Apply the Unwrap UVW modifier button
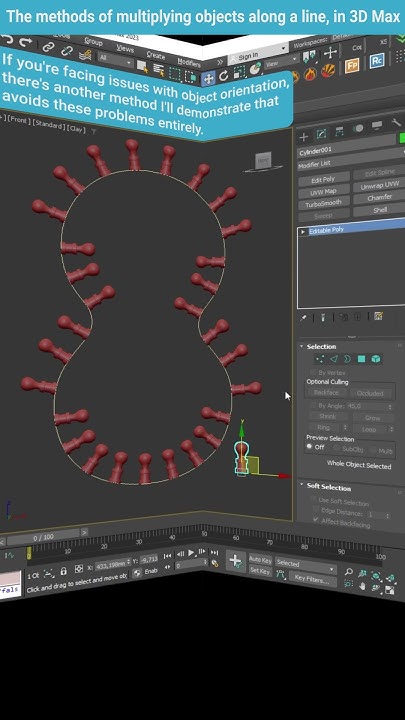405x720 pixels. coord(379,186)
